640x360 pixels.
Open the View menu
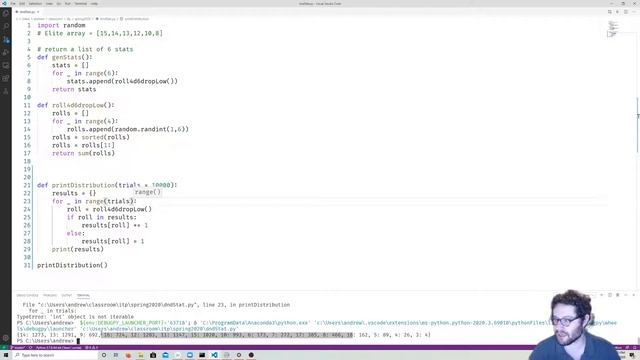[x=49, y=4]
